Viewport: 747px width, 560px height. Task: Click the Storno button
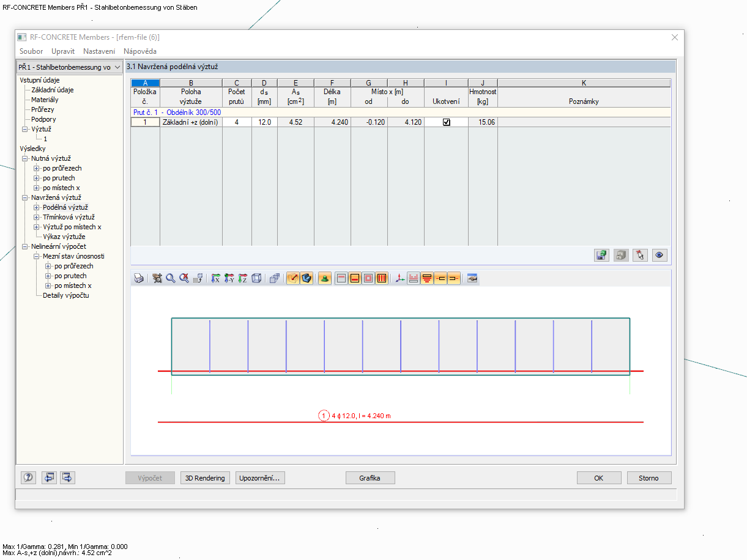[649, 478]
